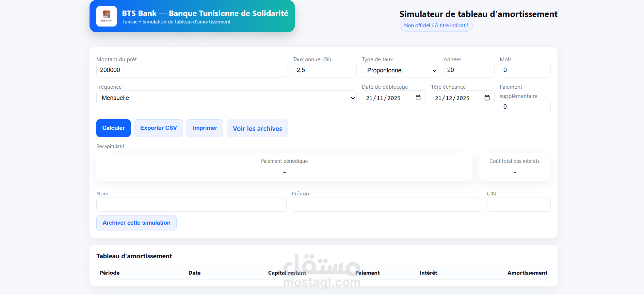Click the BTS Bank header title text
The image size is (644, 295).
tap(205, 13)
